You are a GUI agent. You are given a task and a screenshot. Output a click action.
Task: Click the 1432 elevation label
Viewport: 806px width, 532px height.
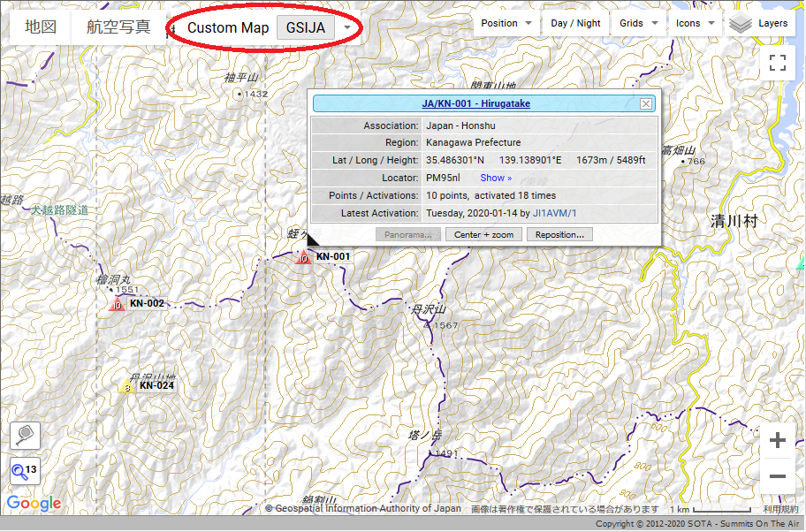(x=255, y=94)
